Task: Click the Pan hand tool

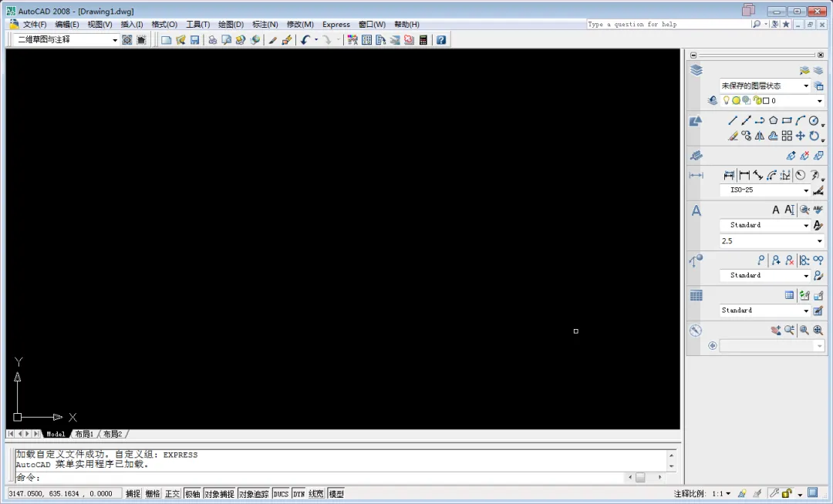Action: [x=776, y=331]
